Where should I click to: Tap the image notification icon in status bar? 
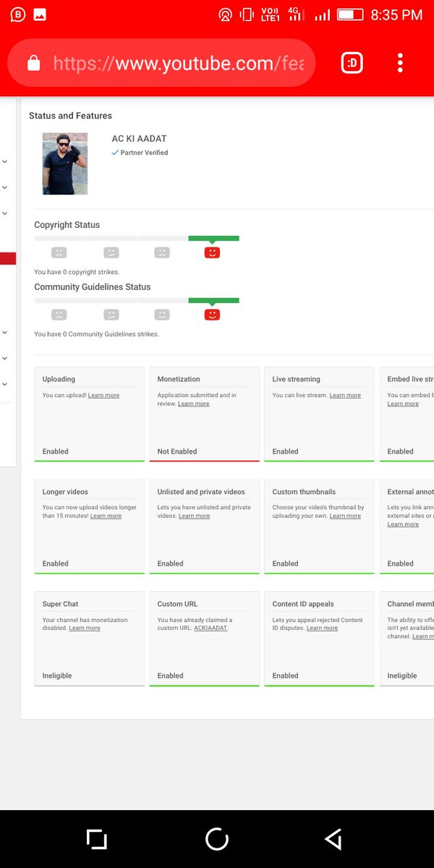click(x=39, y=14)
